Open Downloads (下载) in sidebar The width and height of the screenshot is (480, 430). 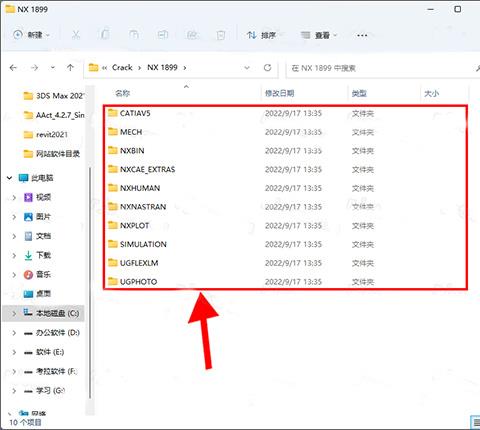pos(38,255)
